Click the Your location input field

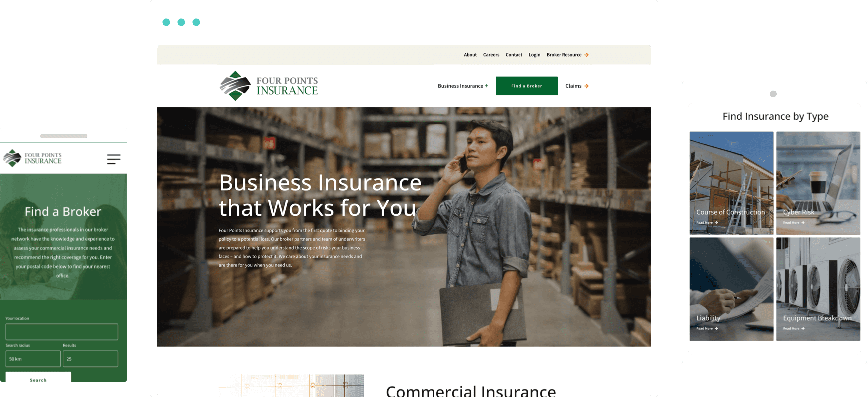coord(62,332)
